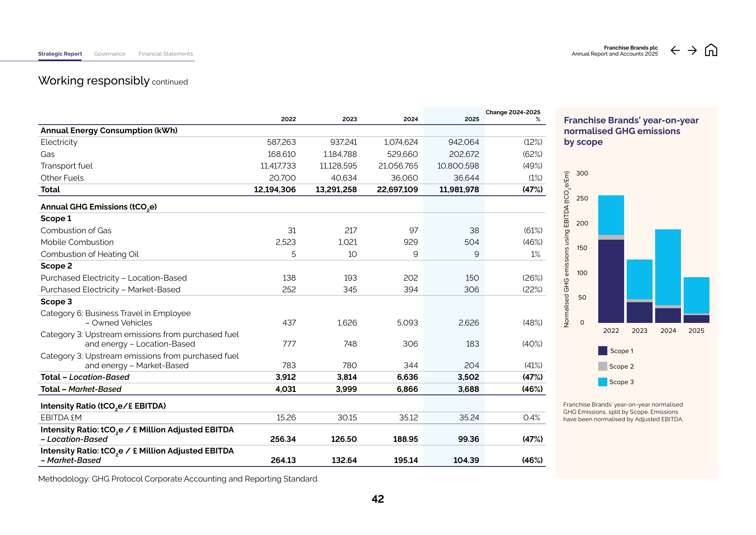
Task: Click the Other Fuels row label
Action: tap(62, 178)
